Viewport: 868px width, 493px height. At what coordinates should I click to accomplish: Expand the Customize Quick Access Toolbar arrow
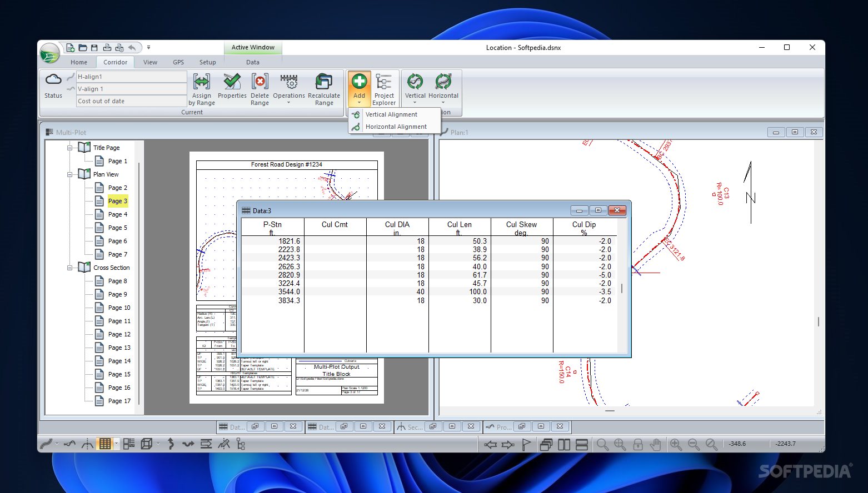[148, 48]
